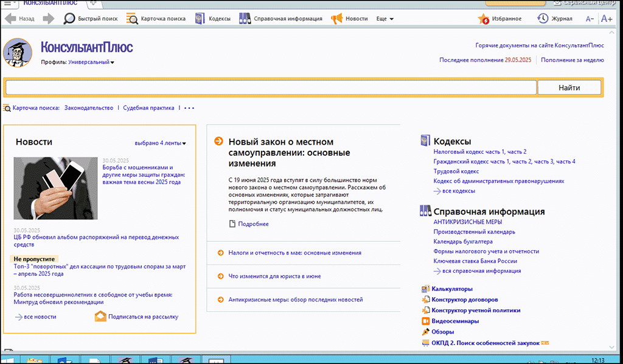Open Карточка поиска from the top toolbar
Viewport: 623px width, 364px height.
click(156, 19)
